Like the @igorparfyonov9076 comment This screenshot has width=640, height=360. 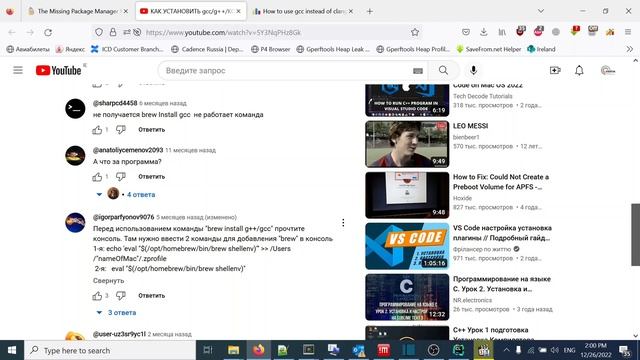(97, 296)
